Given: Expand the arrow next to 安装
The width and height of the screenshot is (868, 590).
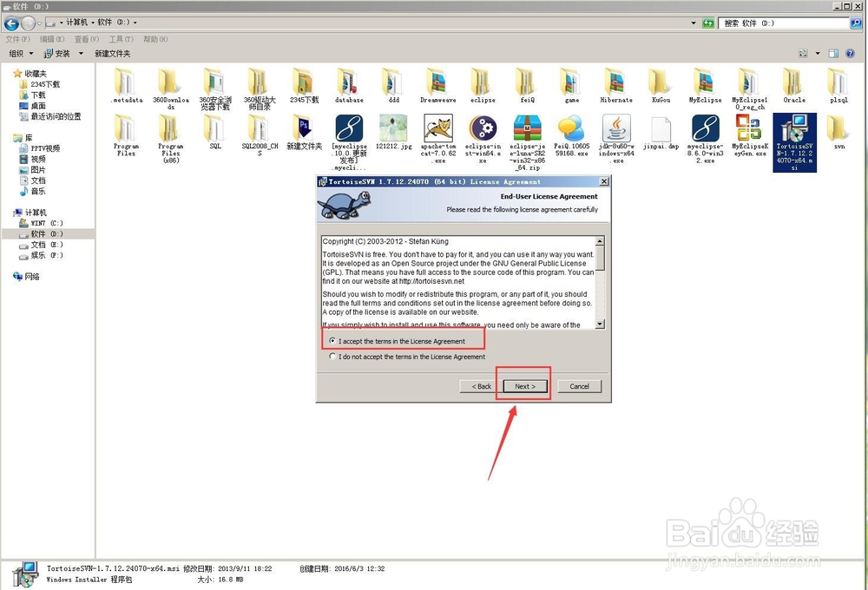Looking at the screenshot, I should coord(81,53).
